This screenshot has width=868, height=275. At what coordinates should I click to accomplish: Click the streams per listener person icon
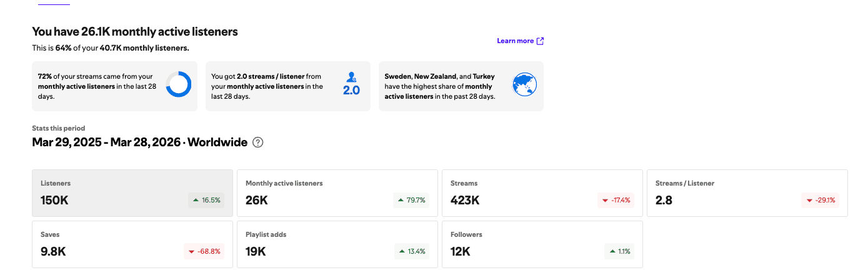[x=352, y=77]
